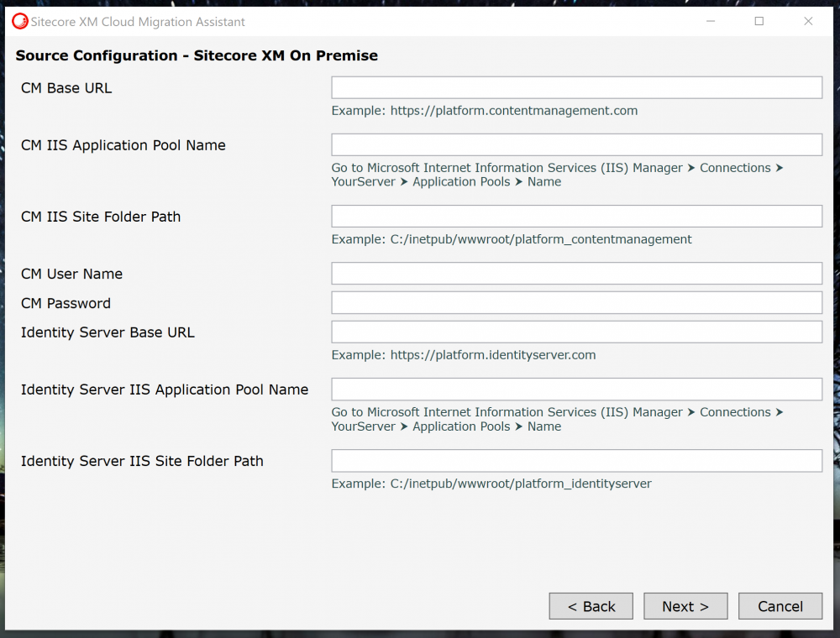Click the IIS Manager hint under CM Application Pool field

[x=557, y=175]
